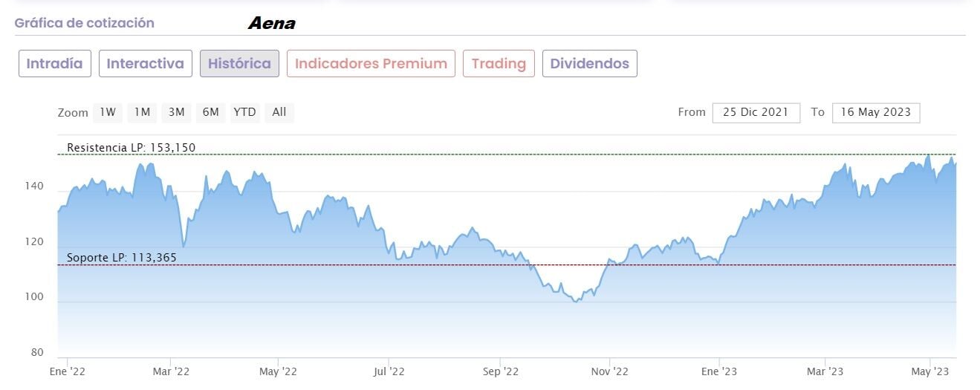The image size is (980, 390).
Task: Switch to the Interactiva tab
Action: (145, 64)
